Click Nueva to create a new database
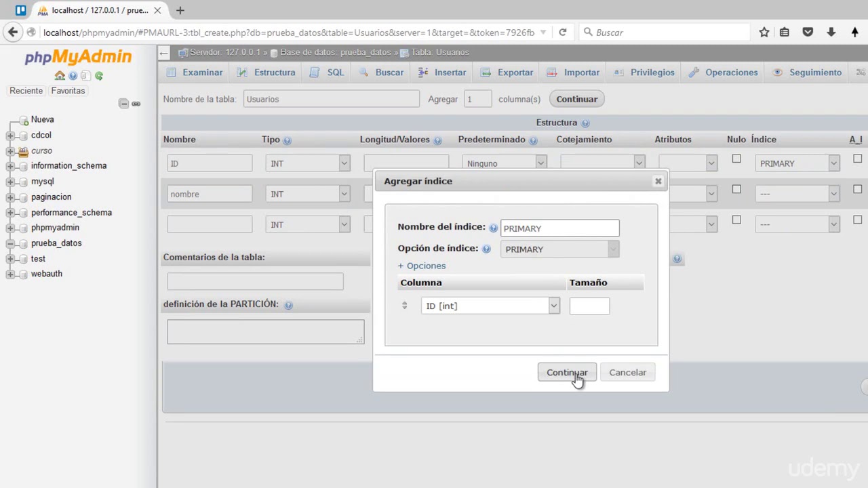This screenshot has width=868, height=488. coord(42,120)
